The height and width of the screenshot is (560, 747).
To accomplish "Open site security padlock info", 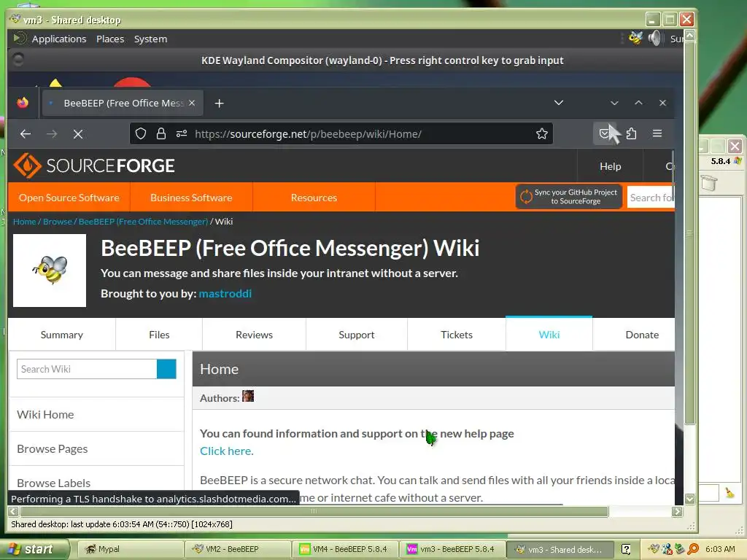I will 161,134.
